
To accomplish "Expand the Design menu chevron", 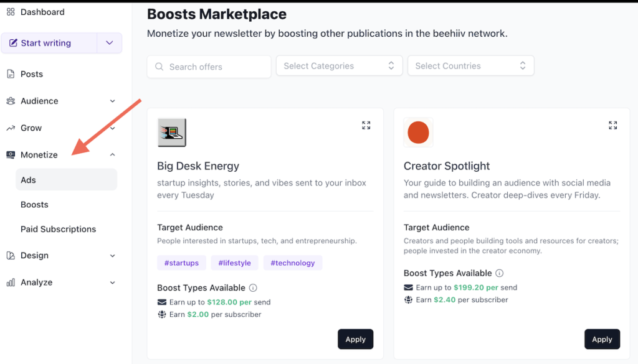I will tap(113, 256).
